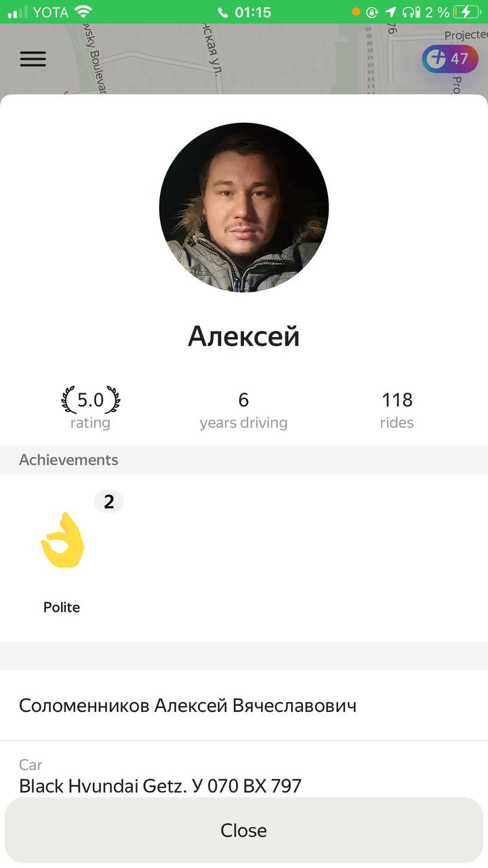488x868 pixels.
Task: Tap the Achievements section header
Action: tap(68, 460)
